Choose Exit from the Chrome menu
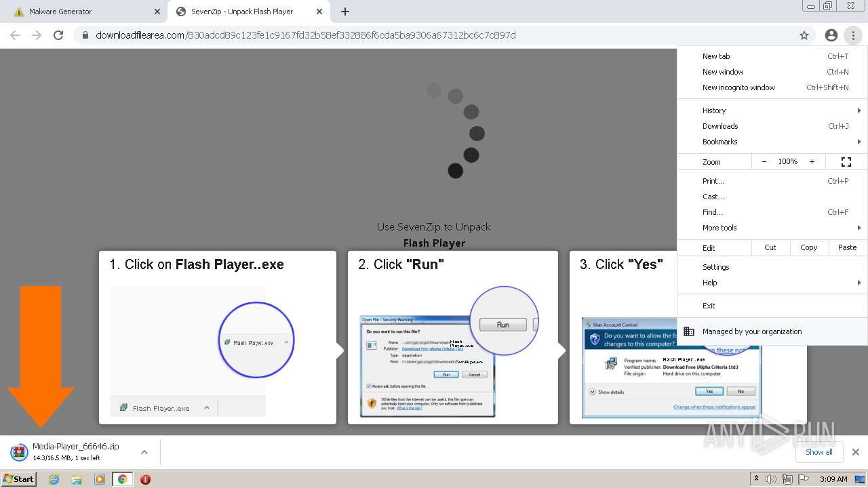 (772, 306)
